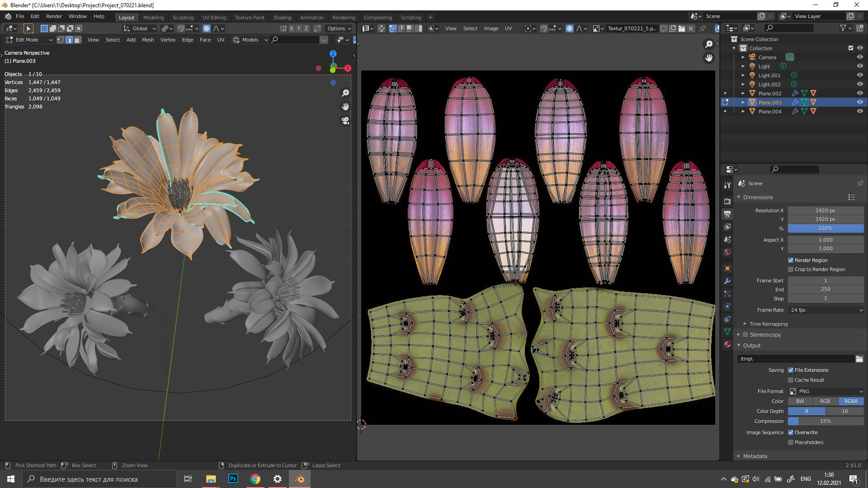Viewport: 868px width, 488px height.
Task: Enable Crop to Render Region checkbox
Action: [x=791, y=269]
